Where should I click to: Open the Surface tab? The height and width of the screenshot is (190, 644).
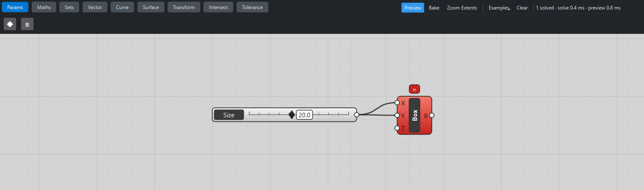[151, 7]
